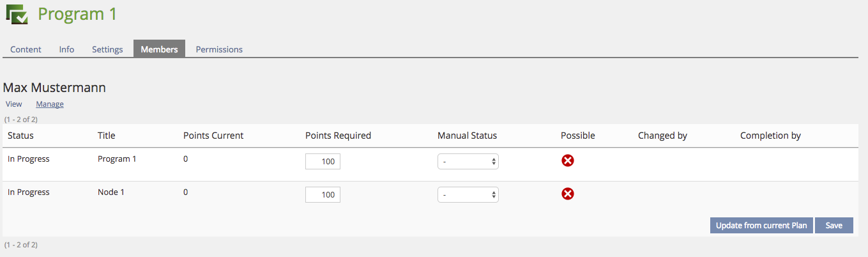Open the Permissions tab
This screenshot has height=257, width=868.
[x=219, y=49]
